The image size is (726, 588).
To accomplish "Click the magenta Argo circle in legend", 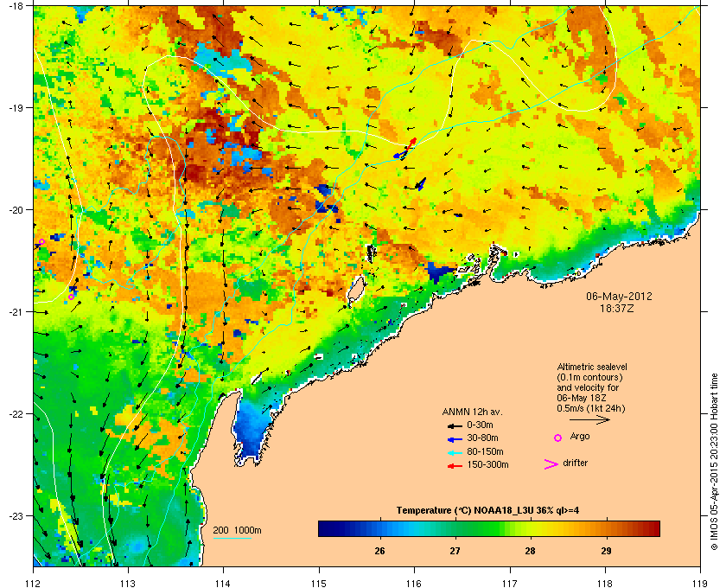I will (x=558, y=438).
